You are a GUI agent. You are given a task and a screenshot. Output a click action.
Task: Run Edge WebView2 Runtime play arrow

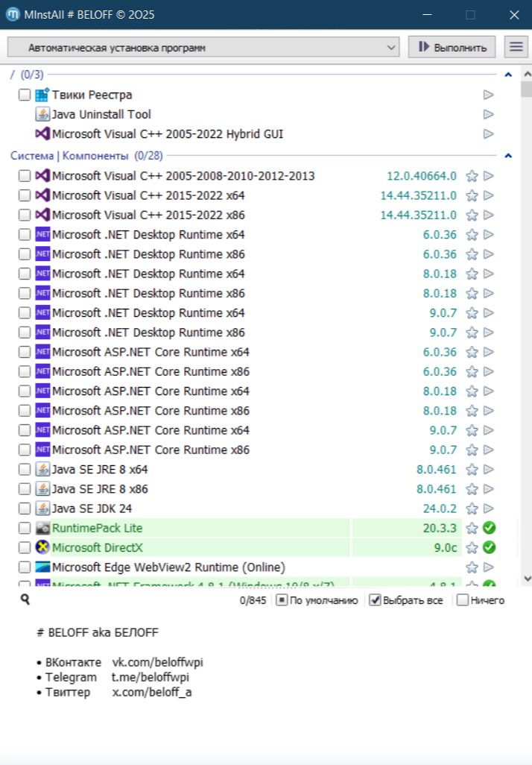pos(489,567)
